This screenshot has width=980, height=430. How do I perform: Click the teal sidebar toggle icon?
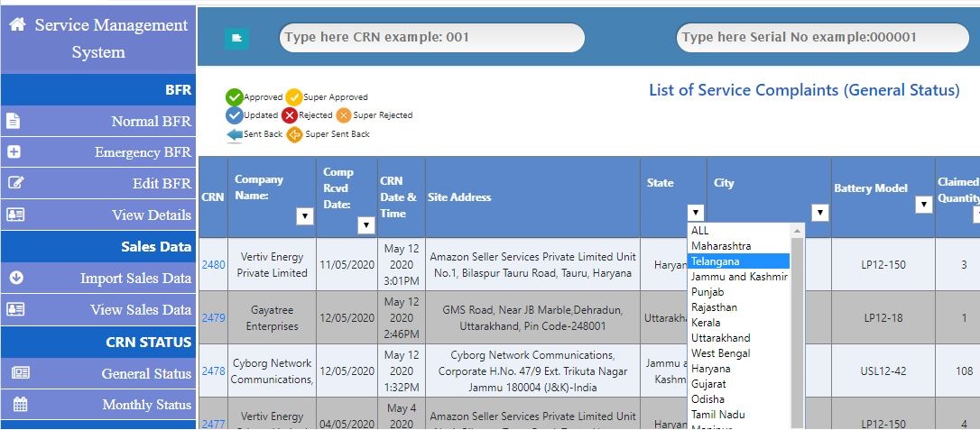(x=236, y=38)
